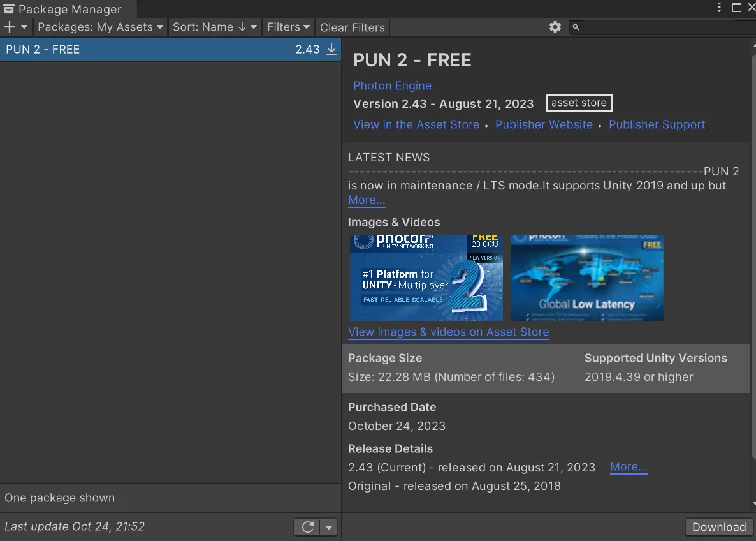Click View images & videos on Asset Store

(448, 332)
